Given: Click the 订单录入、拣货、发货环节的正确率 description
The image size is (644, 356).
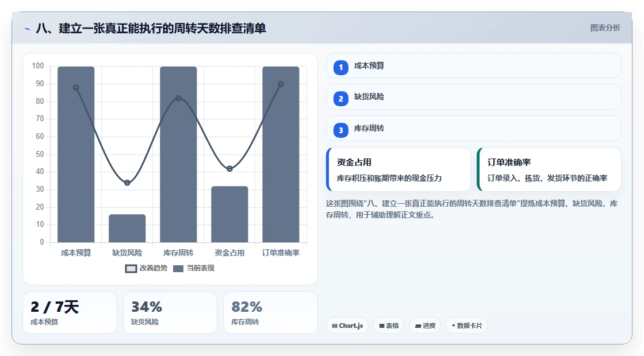Looking at the screenshot, I should point(547,178).
